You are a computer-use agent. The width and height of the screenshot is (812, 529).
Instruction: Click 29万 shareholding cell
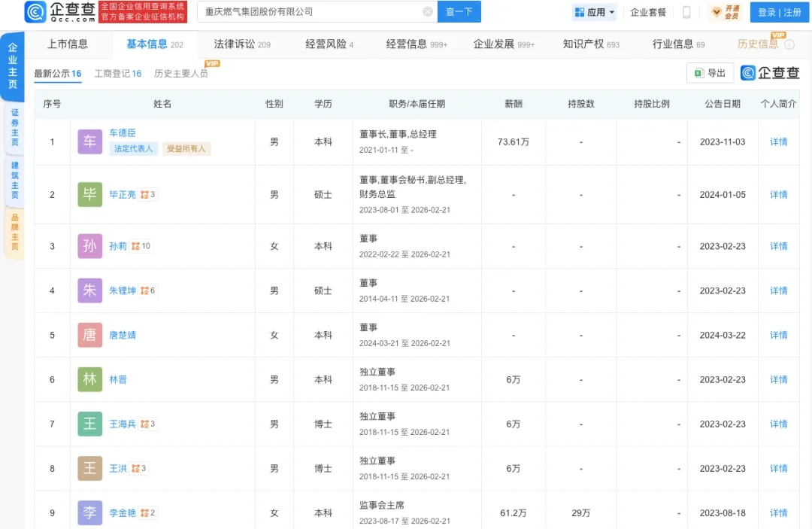coord(581,513)
